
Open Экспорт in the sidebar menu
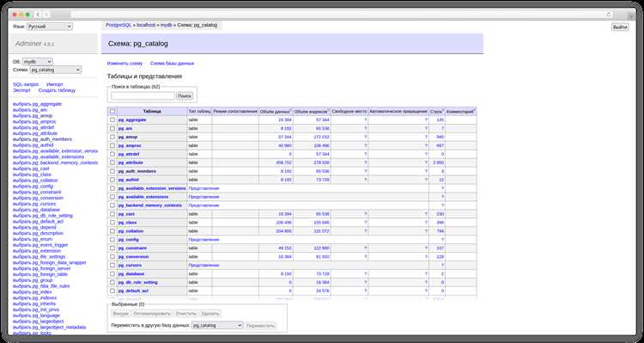pos(21,90)
